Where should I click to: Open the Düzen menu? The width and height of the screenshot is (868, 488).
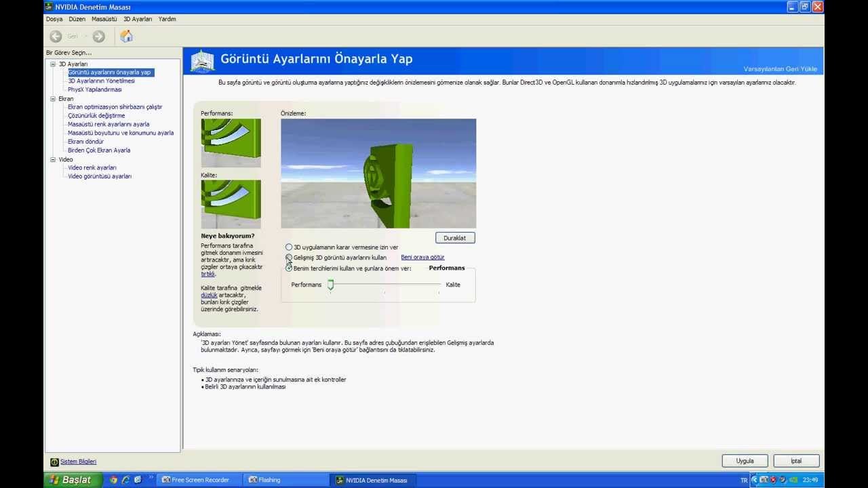tap(77, 19)
